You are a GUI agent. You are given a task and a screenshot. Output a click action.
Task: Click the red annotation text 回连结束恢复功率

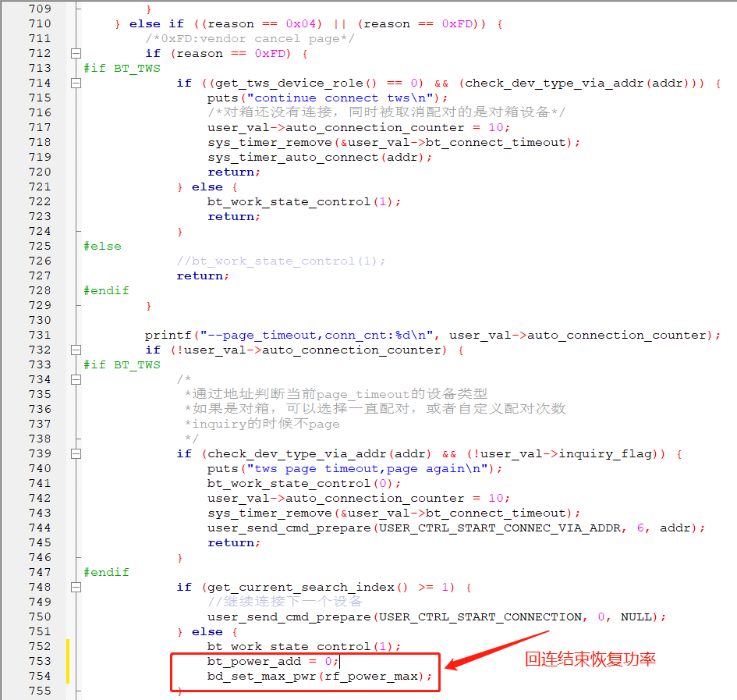pos(590,659)
